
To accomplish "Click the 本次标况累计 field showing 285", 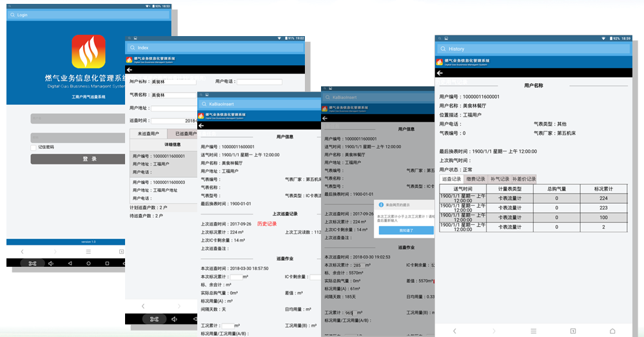I will pyautogui.click(x=358, y=265).
